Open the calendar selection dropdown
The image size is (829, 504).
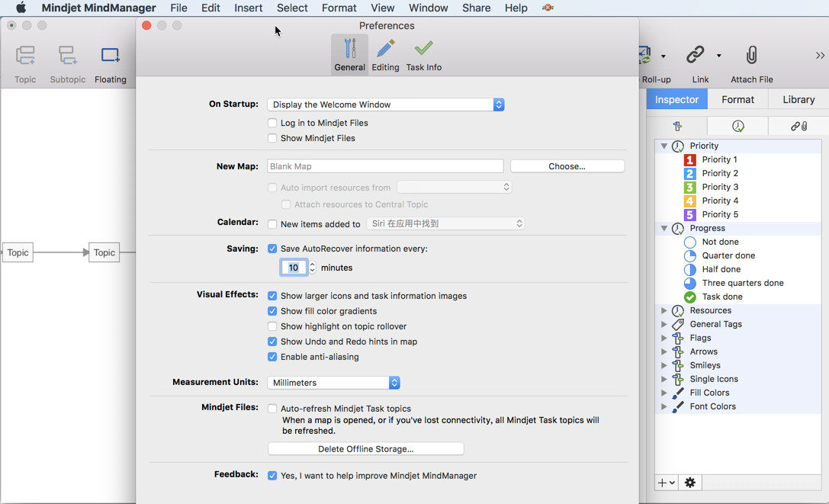pyautogui.click(x=445, y=223)
